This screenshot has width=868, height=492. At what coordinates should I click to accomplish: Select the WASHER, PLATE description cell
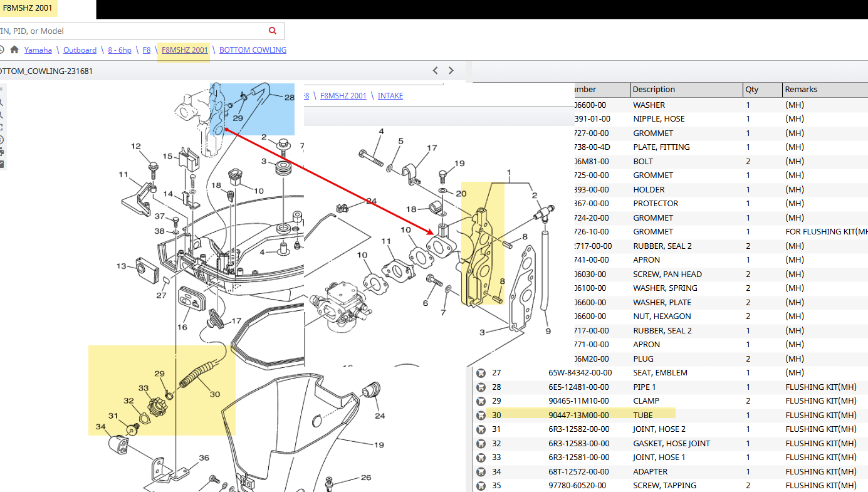(x=662, y=302)
